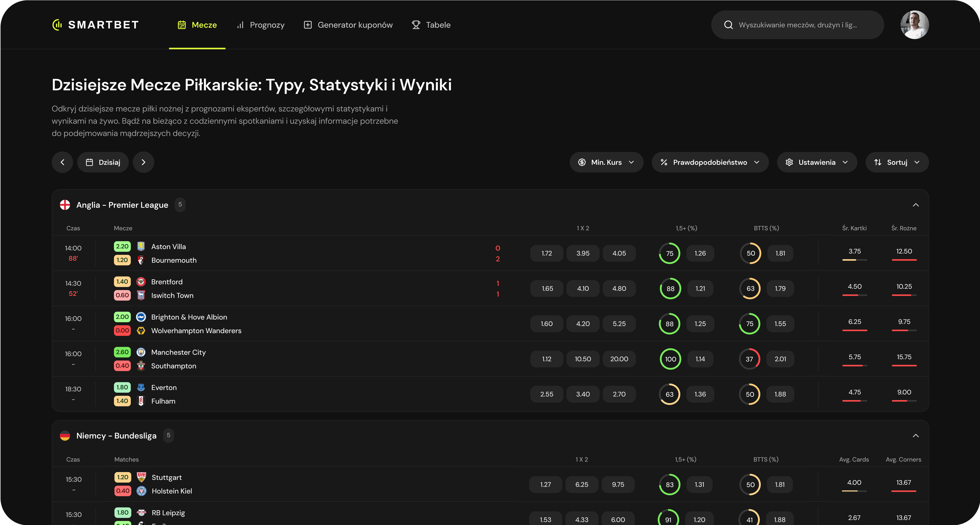Go to the next day arrow
This screenshot has width=980, height=525.
143,162
